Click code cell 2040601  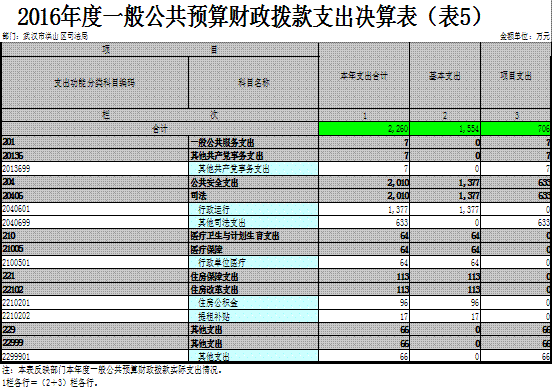[x=95, y=209]
